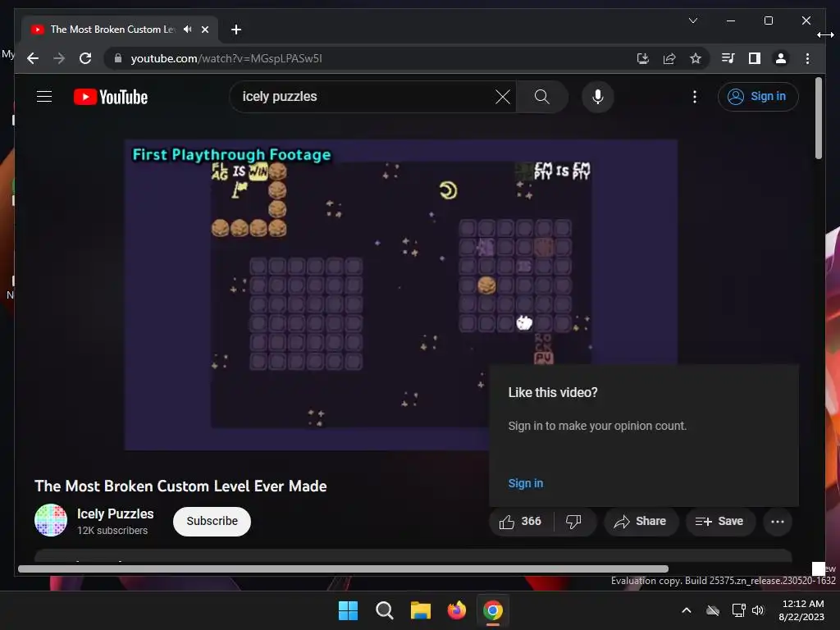The image size is (840, 630).
Task: Open taskbar Search
Action: (384, 610)
